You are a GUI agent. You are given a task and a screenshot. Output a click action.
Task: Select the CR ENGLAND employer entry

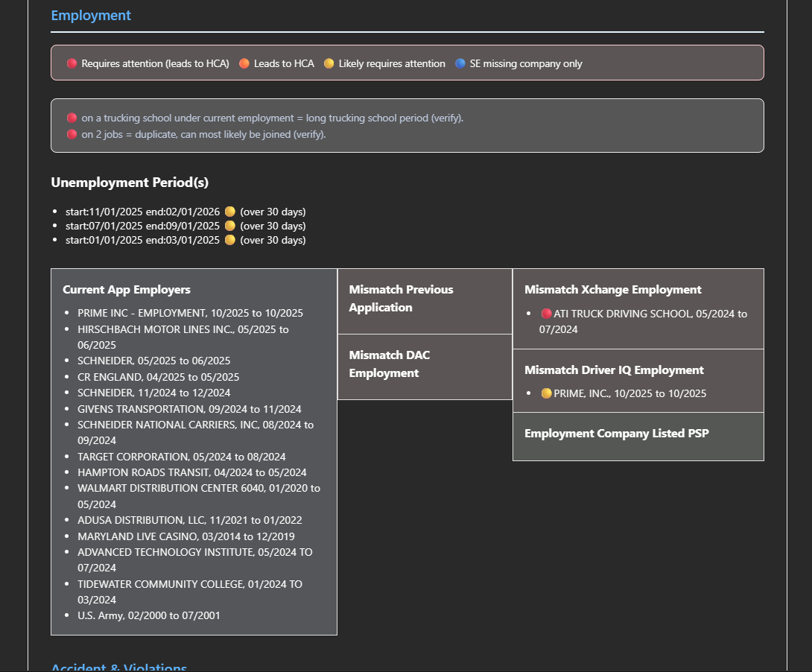(158, 377)
